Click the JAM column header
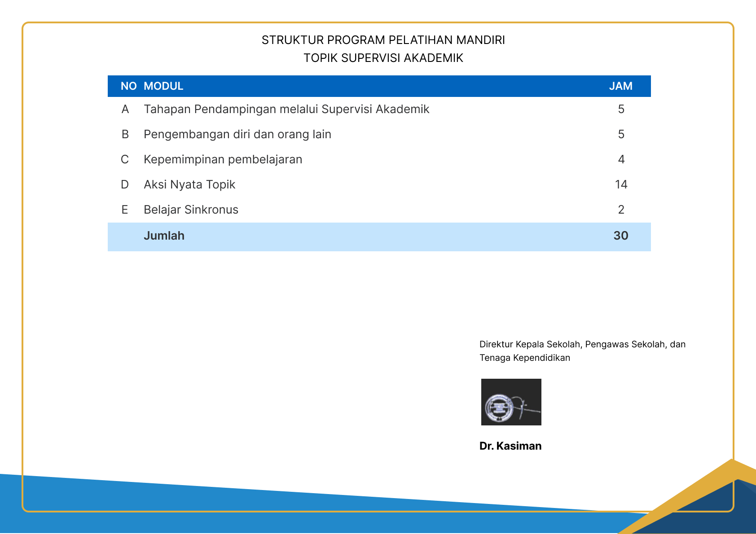The width and height of the screenshot is (756, 534). pyautogui.click(x=620, y=86)
